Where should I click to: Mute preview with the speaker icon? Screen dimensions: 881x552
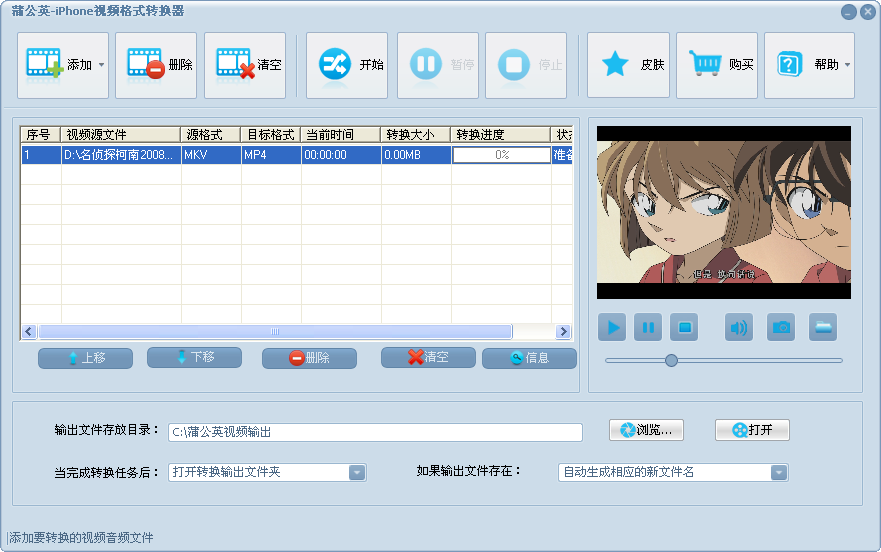(x=739, y=327)
